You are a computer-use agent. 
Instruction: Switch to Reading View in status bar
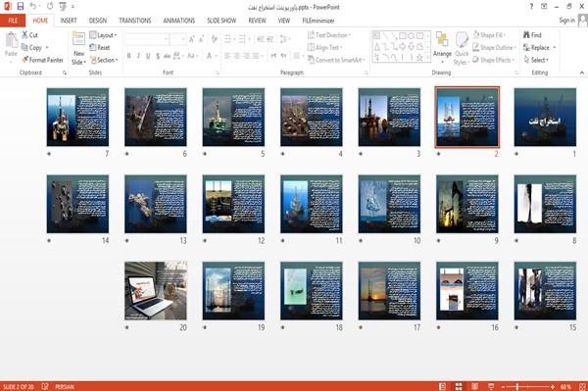click(474, 386)
